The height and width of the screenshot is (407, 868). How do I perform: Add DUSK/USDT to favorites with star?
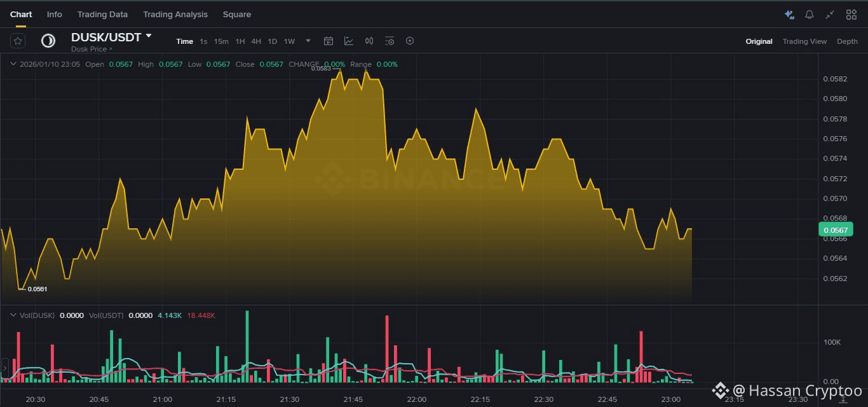18,41
